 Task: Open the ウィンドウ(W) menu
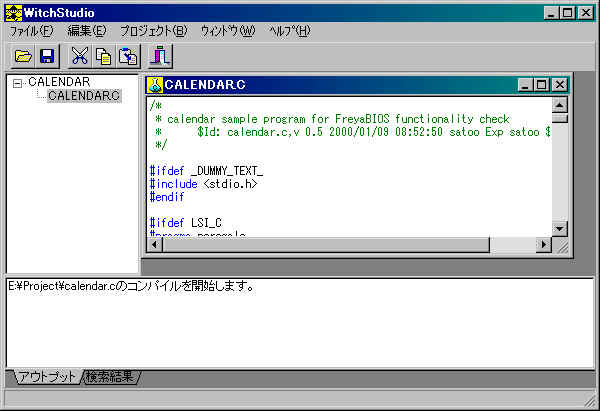[228, 31]
